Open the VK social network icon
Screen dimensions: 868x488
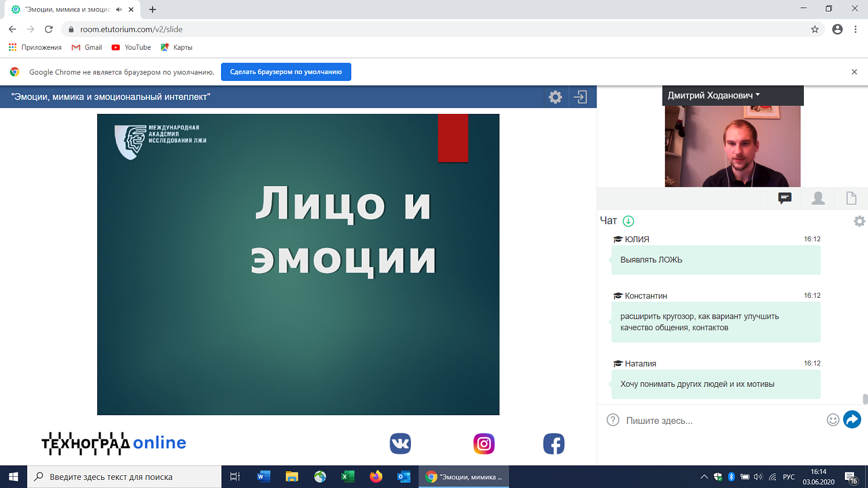click(x=400, y=443)
